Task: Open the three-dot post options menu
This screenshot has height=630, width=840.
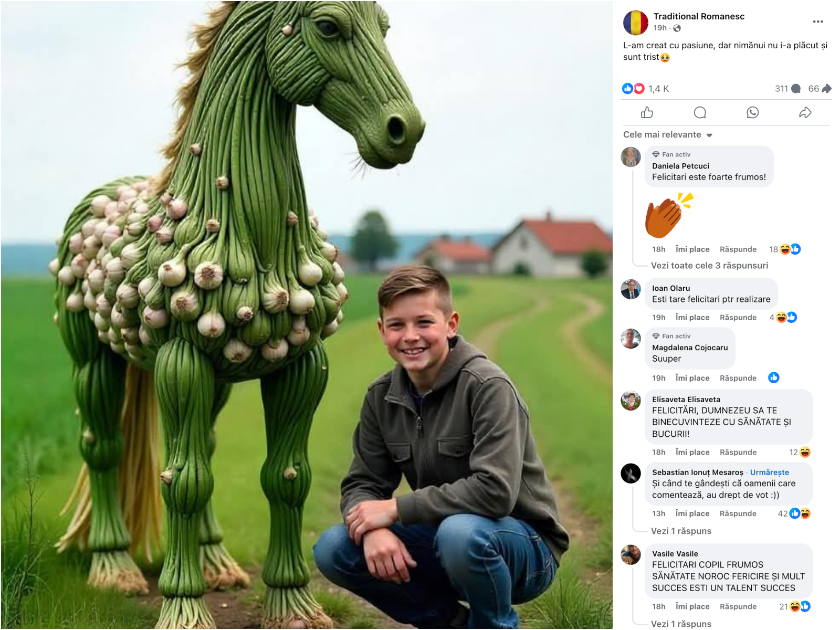Action: click(x=818, y=22)
